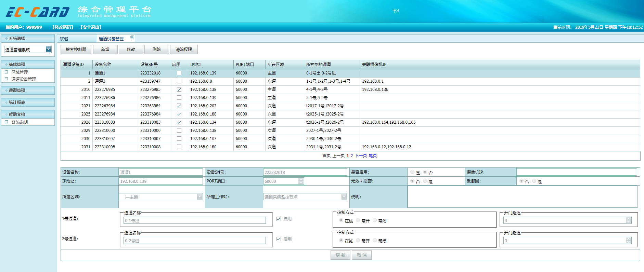Click the 取消 button
Image resolution: width=644 pixels, height=272 pixels.
362,255
